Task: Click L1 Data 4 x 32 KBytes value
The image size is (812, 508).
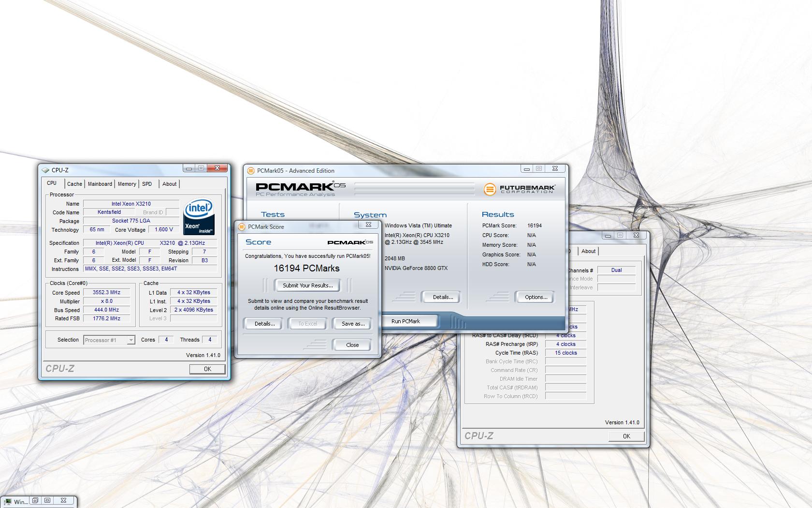Action: point(193,292)
